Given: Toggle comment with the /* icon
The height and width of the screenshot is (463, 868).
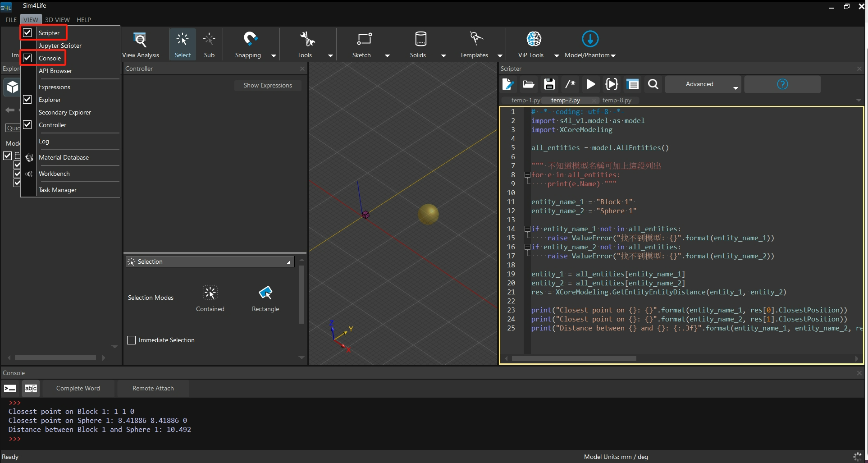Looking at the screenshot, I should point(570,84).
